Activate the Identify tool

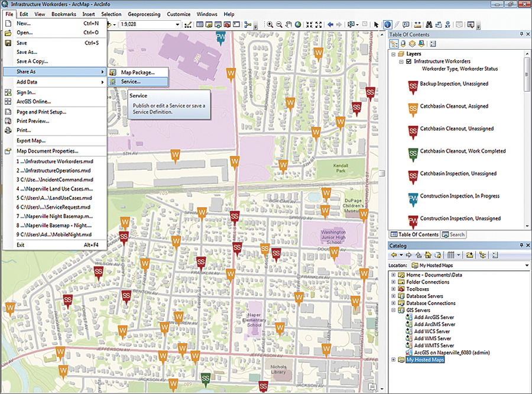coord(387,25)
